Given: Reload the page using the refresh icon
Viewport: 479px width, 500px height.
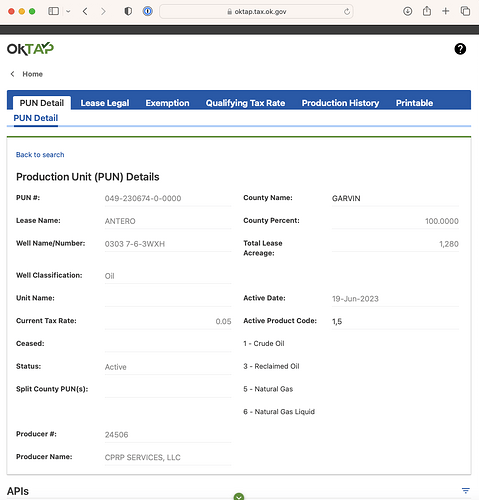Looking at the screenshot, I should (x=347, y=12).
